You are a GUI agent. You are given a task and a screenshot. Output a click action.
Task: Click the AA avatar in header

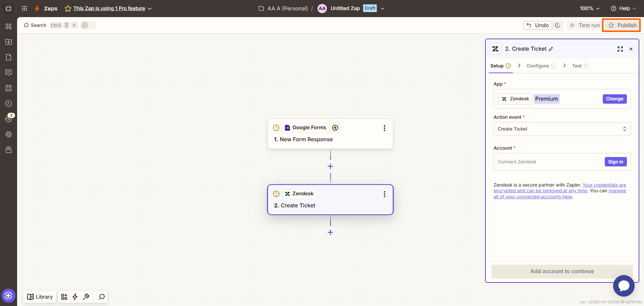[322, 8]
